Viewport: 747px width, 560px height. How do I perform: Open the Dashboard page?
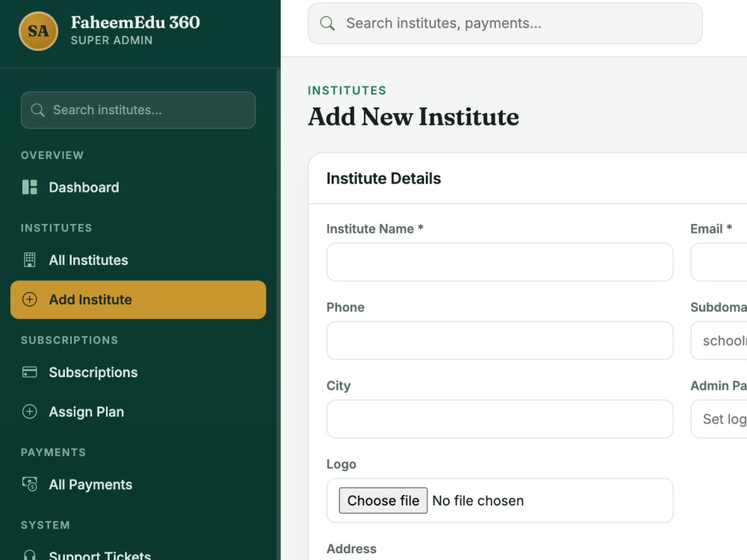pyautogui.click(x=138, y=187)
